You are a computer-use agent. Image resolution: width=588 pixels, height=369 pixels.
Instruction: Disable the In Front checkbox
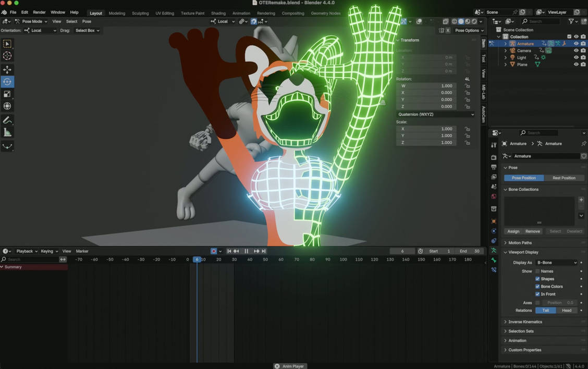coord(537,294)
